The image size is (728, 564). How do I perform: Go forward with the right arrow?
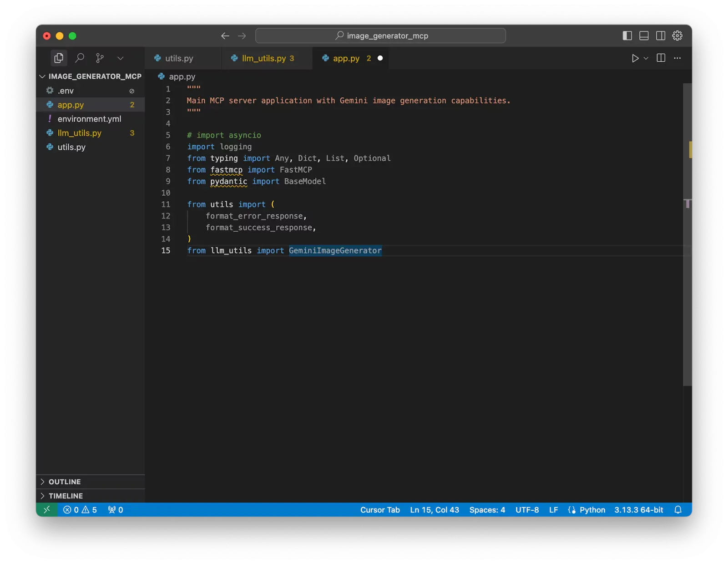(242, 36)
